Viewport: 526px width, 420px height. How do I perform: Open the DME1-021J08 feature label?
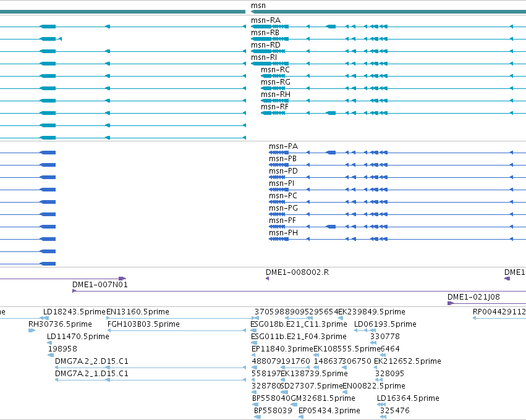point(473,297)
